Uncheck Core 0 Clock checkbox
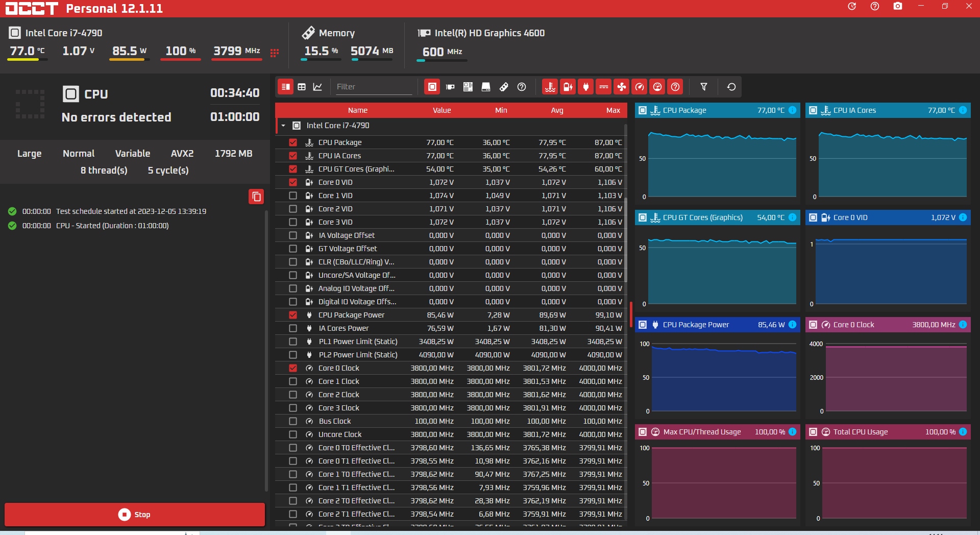 293,368
